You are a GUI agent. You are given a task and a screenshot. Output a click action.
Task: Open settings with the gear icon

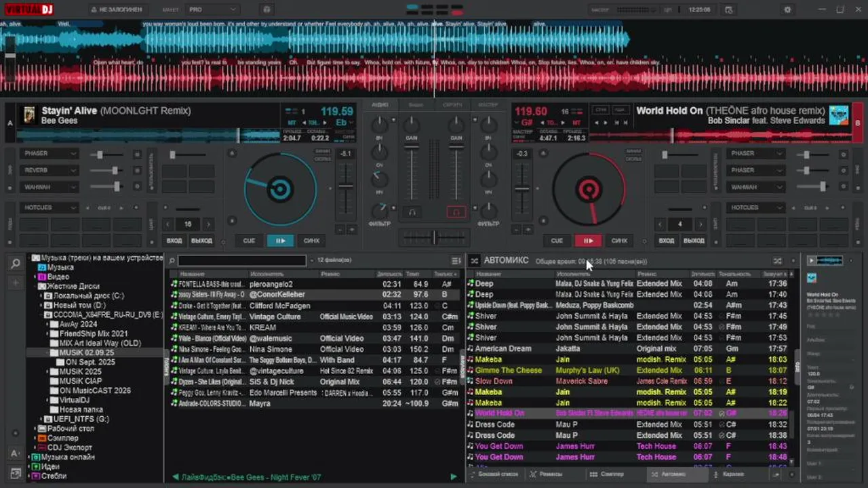coord(787,9)
